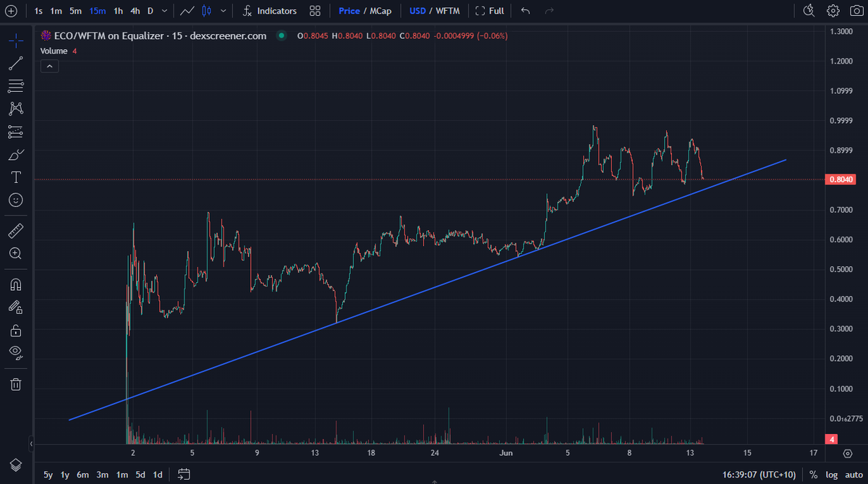This screenshot has width=868, height=484.
Task: Collapse the indicator legend chevron
Action: click(50, 66)
